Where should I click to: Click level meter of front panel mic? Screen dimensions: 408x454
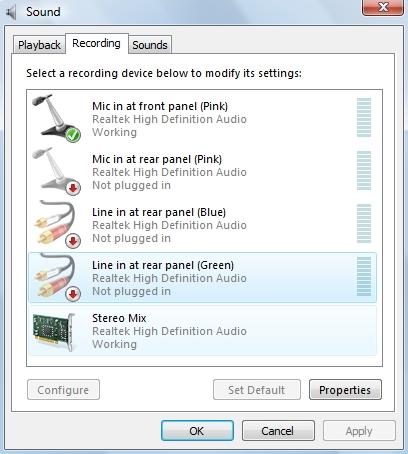[x=364, y=117]
